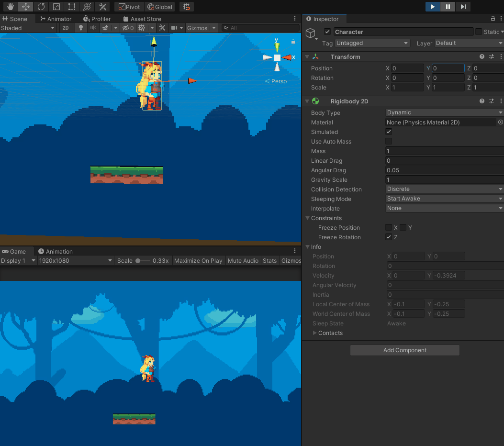Click the Step frame button
The width and height of the screenshot is (504, 446).
coord(463,7)
